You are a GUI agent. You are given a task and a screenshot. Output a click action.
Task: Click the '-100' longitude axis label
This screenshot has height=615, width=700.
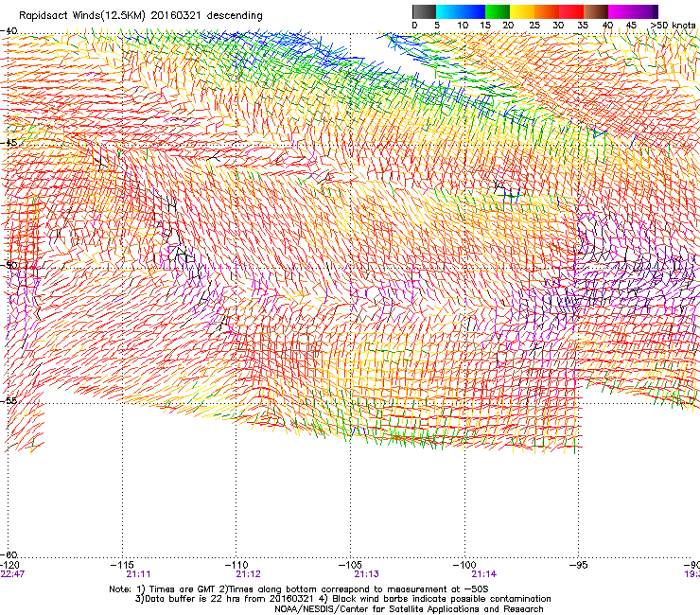point(464,565)
